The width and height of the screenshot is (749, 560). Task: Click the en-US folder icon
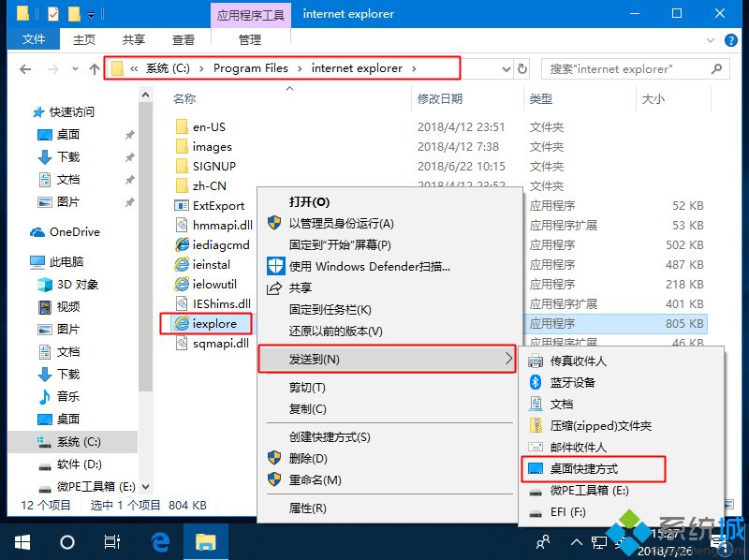[182, 126]
